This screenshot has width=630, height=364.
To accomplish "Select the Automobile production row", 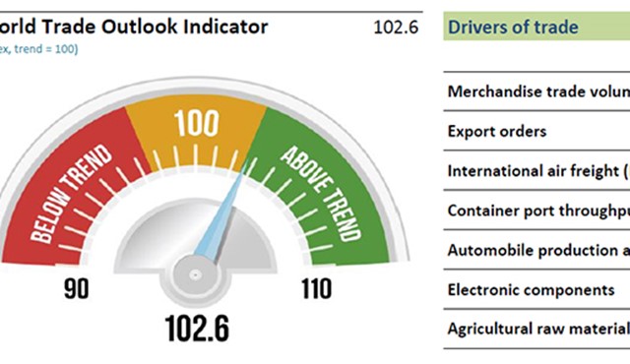I will click(536, 250).
